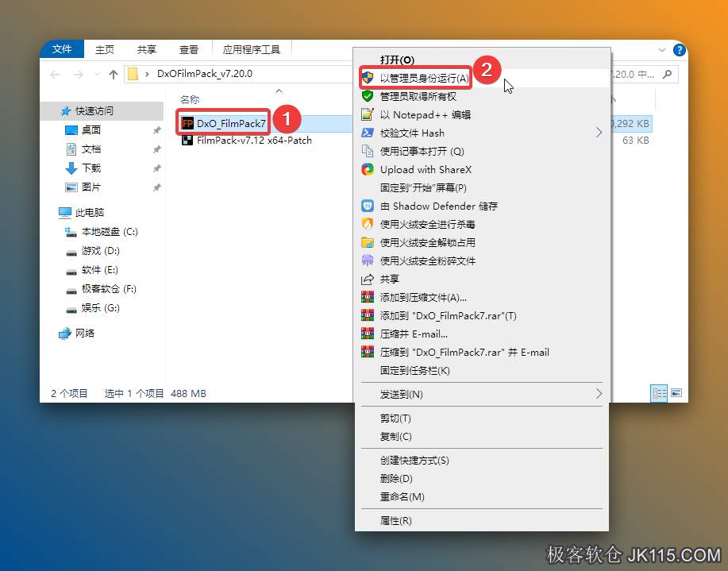This screenshot has width=728, height=571.
Task: Switch to details view layout icon
Action: pyautogui.click(x=659, y=394)
